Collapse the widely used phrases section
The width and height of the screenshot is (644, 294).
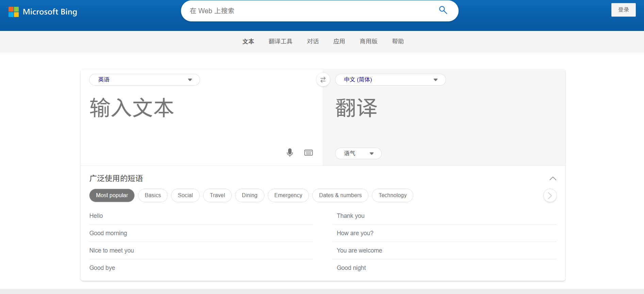pyautogui.click(x=552, y=178)
